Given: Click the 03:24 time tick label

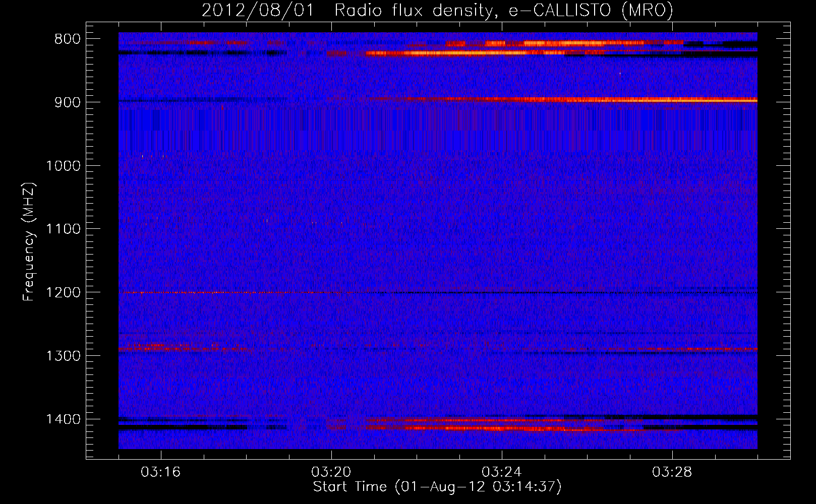Looking at the screenshot, I should [501, 472].
